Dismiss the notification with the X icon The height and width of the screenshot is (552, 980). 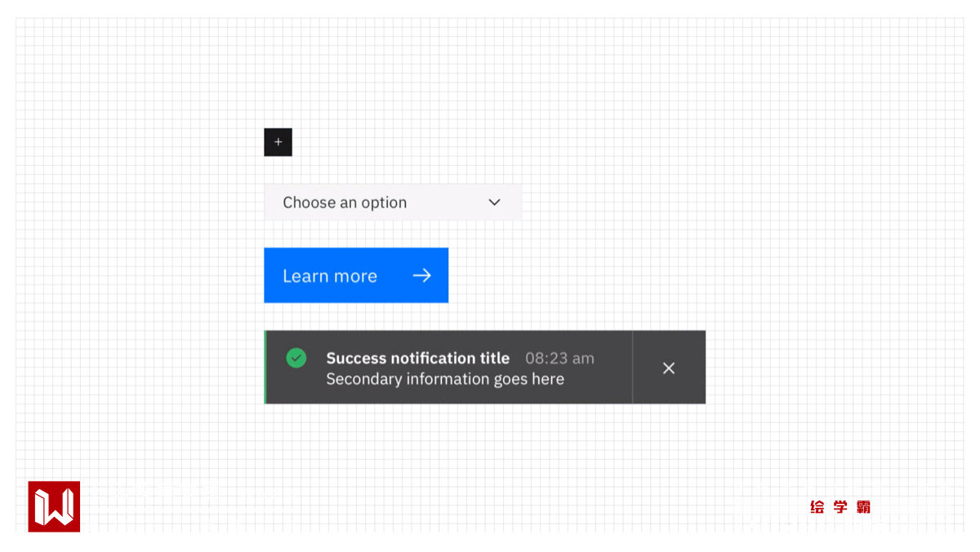(x=669, y=368)
